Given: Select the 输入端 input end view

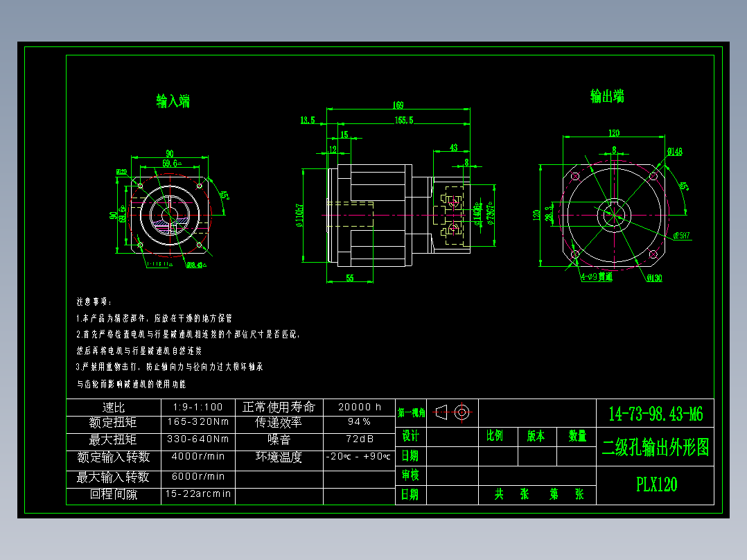Looking at the screenshot, I should tap(172, 215).
